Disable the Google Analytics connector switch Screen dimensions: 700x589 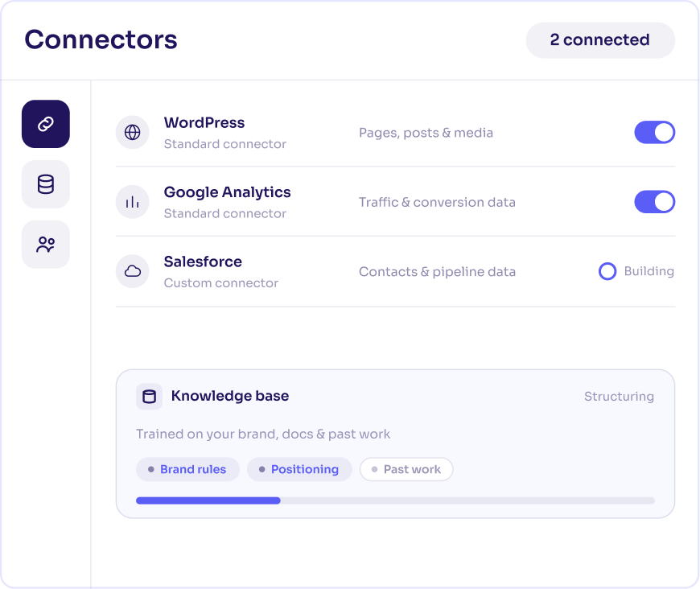(x=654, y=202)
